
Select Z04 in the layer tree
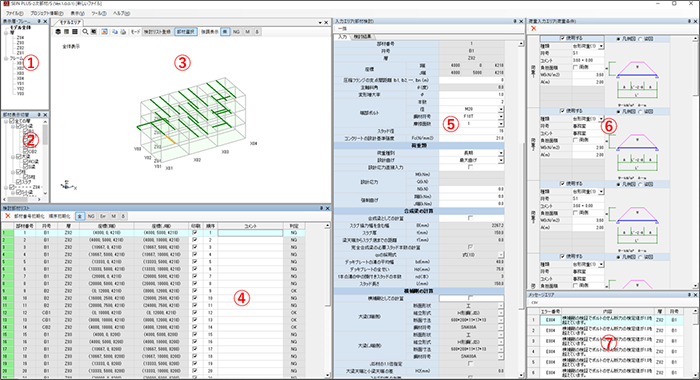point(21,38)
